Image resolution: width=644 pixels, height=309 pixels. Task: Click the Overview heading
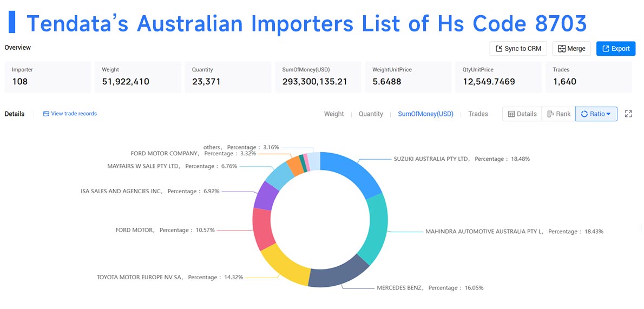click(x=18, y=47)
